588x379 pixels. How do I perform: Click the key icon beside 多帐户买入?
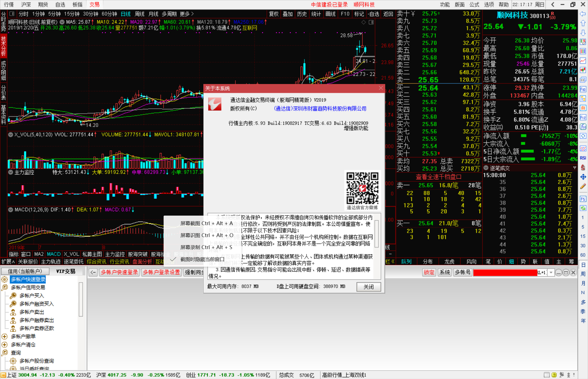[13, 296]
